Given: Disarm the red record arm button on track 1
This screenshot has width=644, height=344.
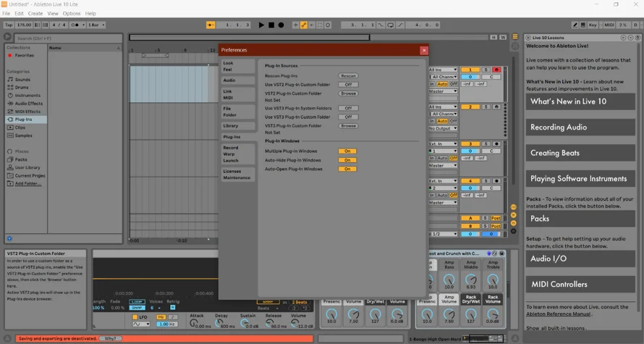Looking at the screenshot, I should coord(496,70).
